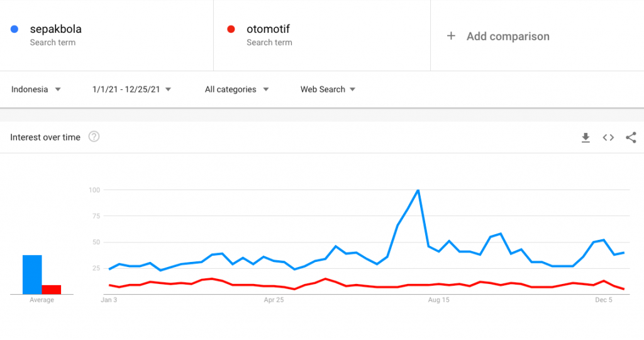Open the Indonesia region dropdown
This screenshot has width=644, height=340.
[36, 89]
